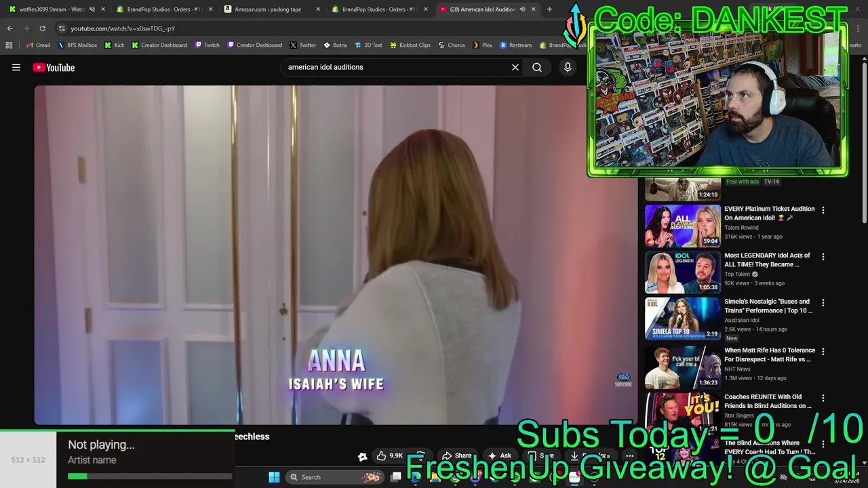
Task: Open options menu for Matt Rife video
Action: [823, 352]
